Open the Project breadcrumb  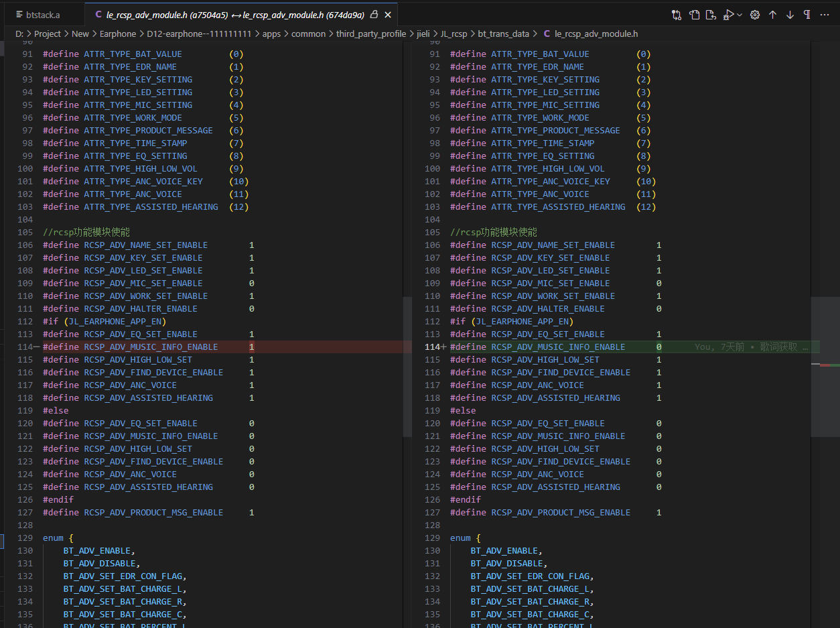pyautogui.click(x=48, y=34)
